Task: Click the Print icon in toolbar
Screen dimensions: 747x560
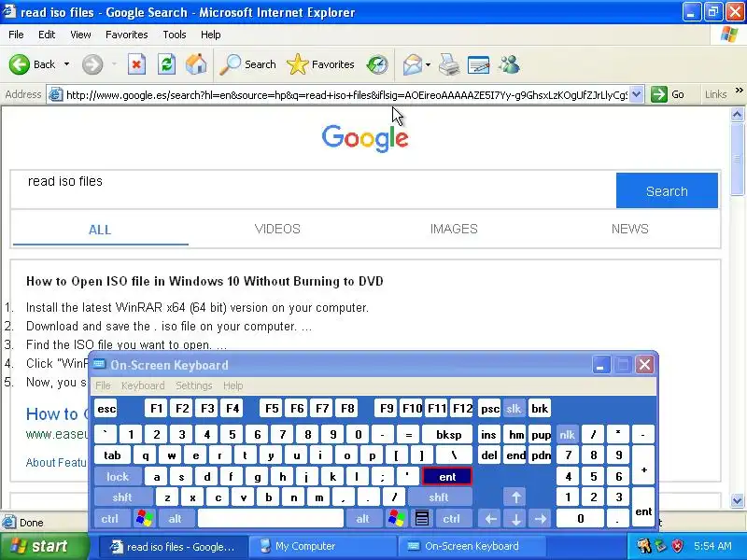Action: (449, 64)
